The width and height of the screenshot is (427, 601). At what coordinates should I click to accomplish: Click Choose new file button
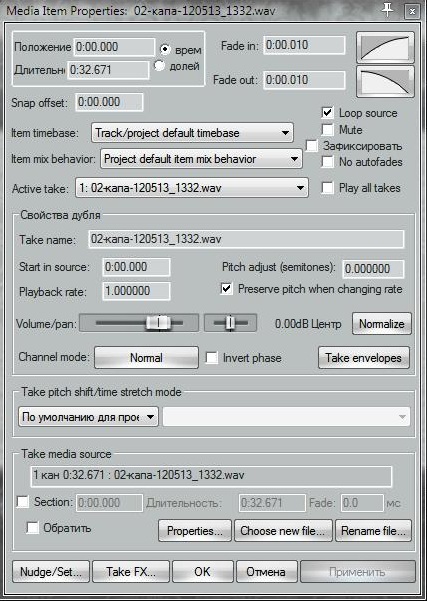pos(283,531)
